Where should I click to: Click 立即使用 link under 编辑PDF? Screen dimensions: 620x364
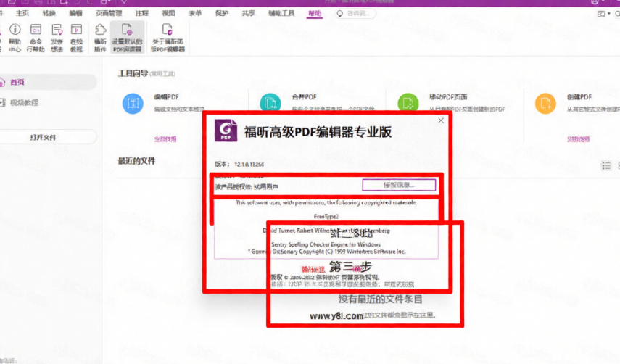pos(165,139)
